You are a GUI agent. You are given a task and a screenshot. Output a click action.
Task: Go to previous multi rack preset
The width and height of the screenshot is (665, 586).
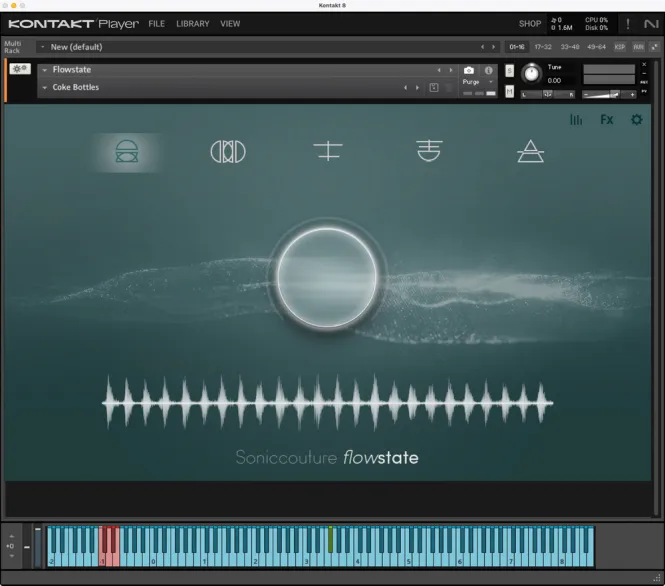[482, 47]
